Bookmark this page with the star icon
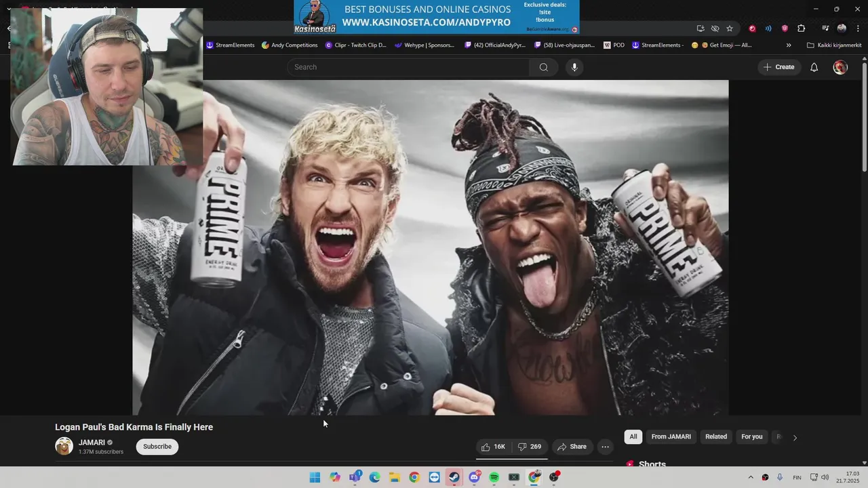 [730, 28]
